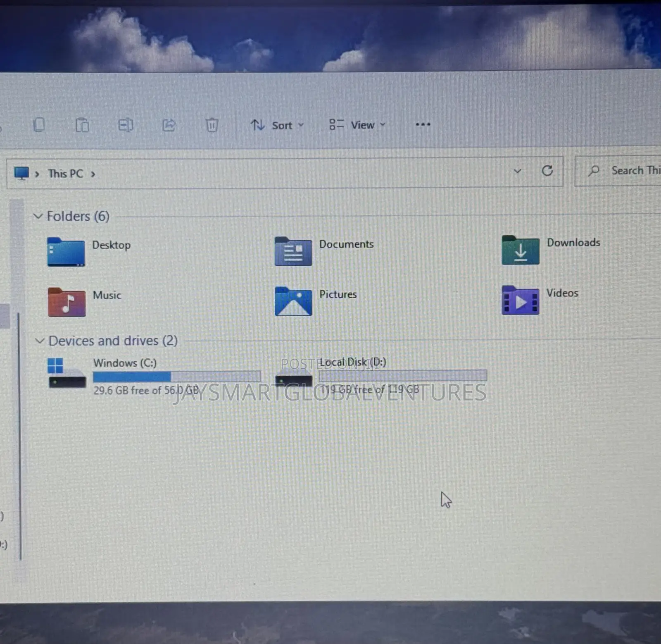Click the search magnifier icon
The width and height of the screenshot is (661, 644).
[x=594, y=170]
